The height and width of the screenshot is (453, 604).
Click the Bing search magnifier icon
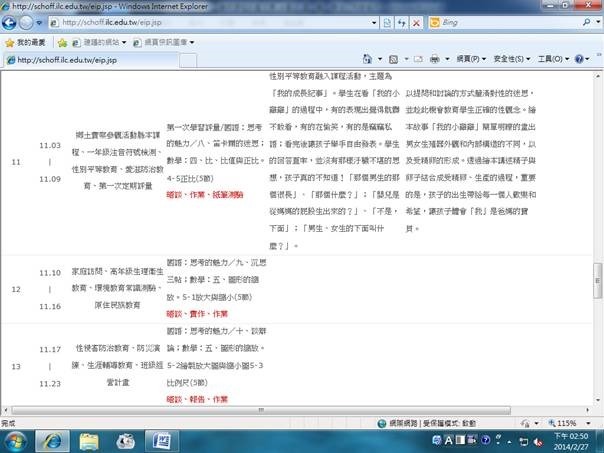[x=589, y=21]
